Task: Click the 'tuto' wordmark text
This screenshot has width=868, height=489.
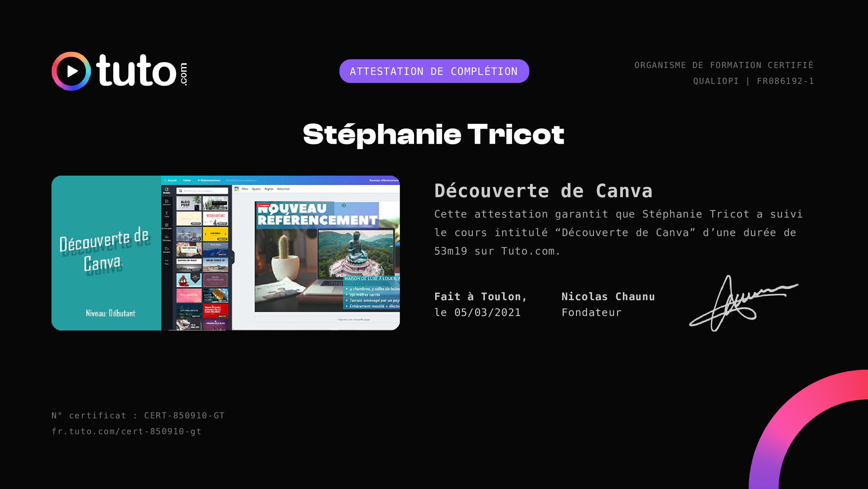Action: 136,71
